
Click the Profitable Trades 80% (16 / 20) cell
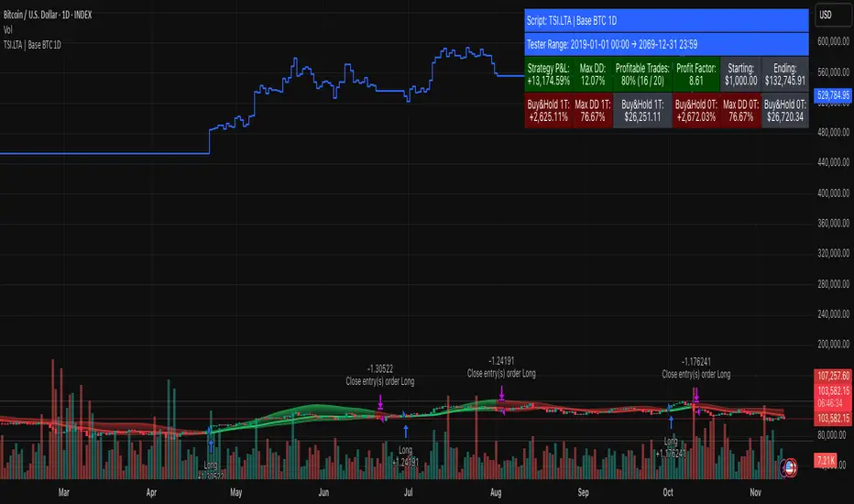click(642, 74)
